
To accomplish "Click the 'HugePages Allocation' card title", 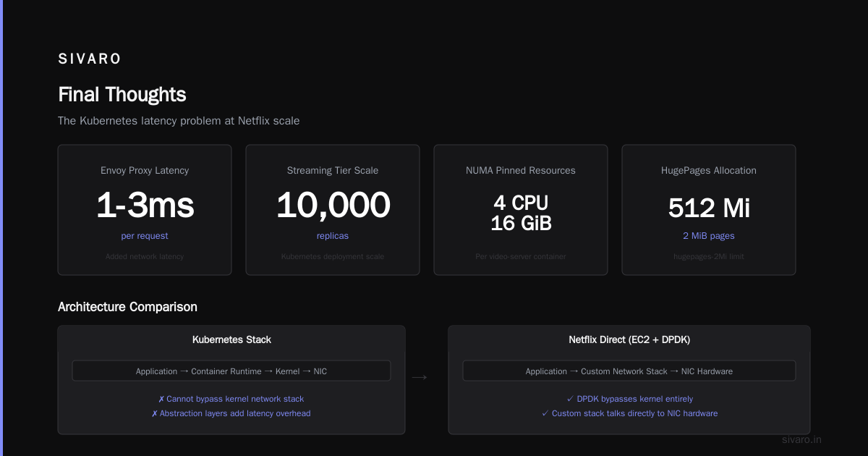I will pyautogui.click(x=709, y=171).
